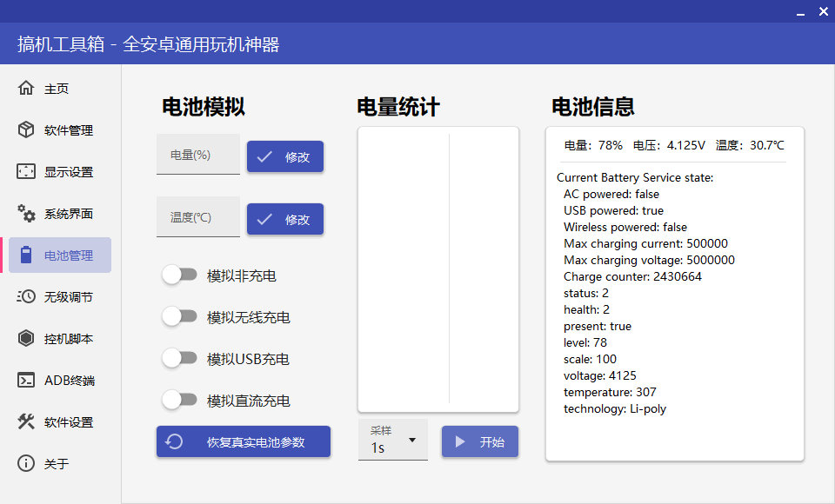835x504 pixels.
Task: Enable the 模拟无线充电 switch
Action: pyautogui.click(x=179, y=316)
